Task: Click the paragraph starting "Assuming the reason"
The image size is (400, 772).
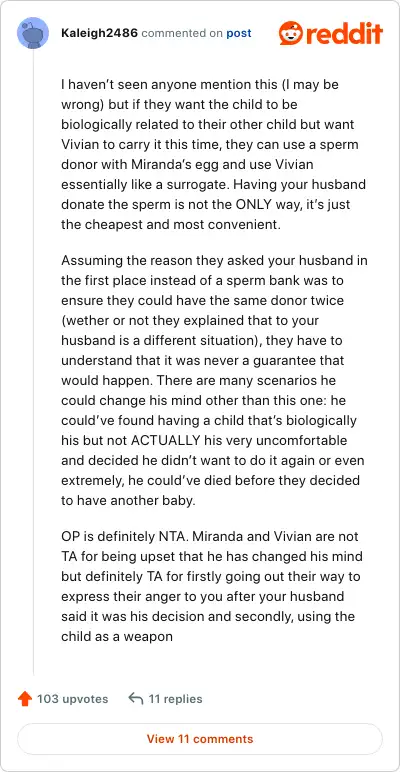Action: click(x=214, y=381)
